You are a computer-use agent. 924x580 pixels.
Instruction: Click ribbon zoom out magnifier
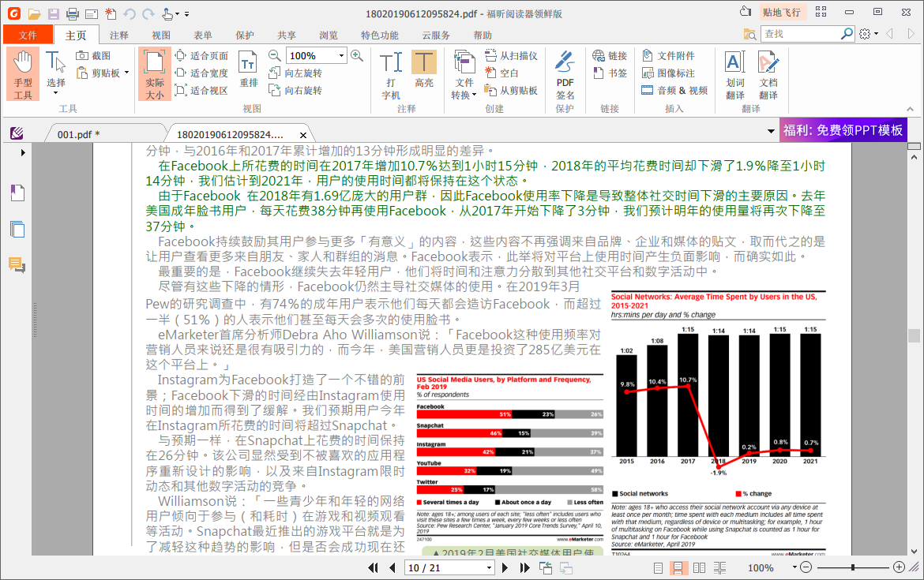point(274,55)
